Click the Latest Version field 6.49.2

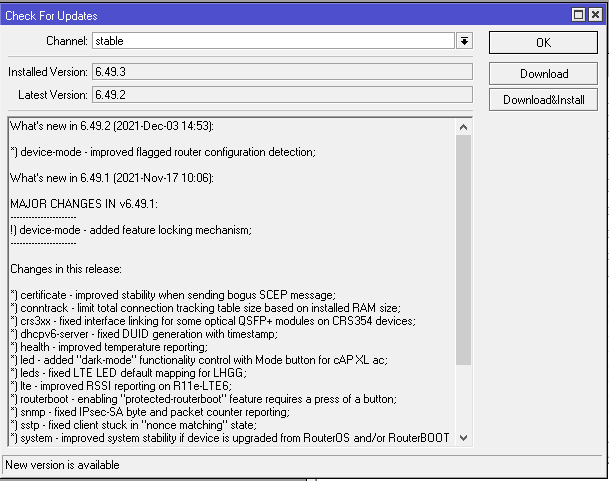pos(282,95)
